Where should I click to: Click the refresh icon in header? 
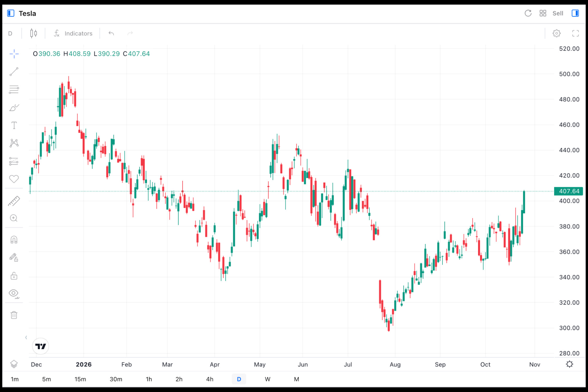point(528,13)
